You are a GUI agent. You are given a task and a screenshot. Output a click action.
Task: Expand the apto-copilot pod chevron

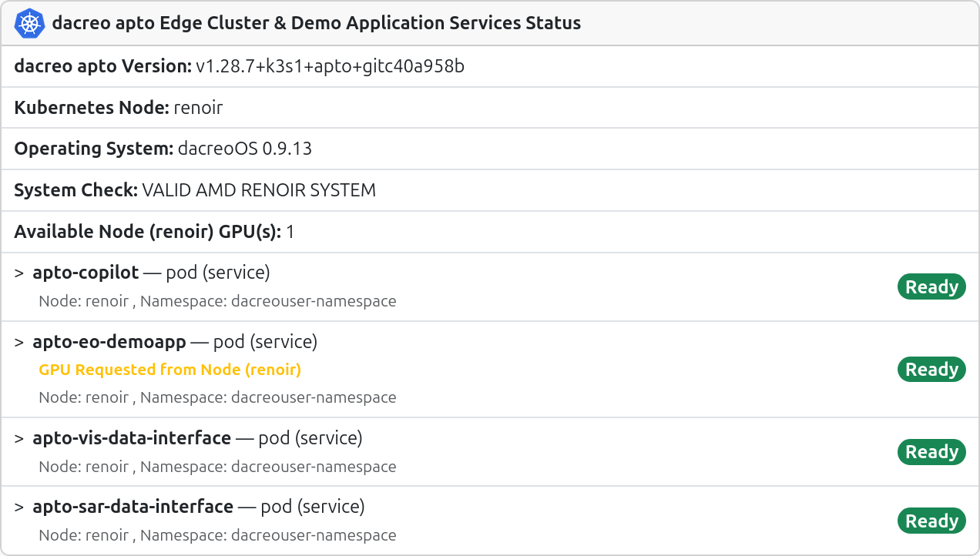point(19,273)
